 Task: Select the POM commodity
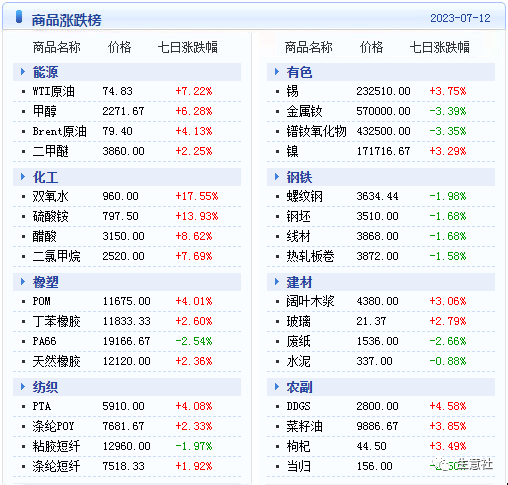coord(41,301)
